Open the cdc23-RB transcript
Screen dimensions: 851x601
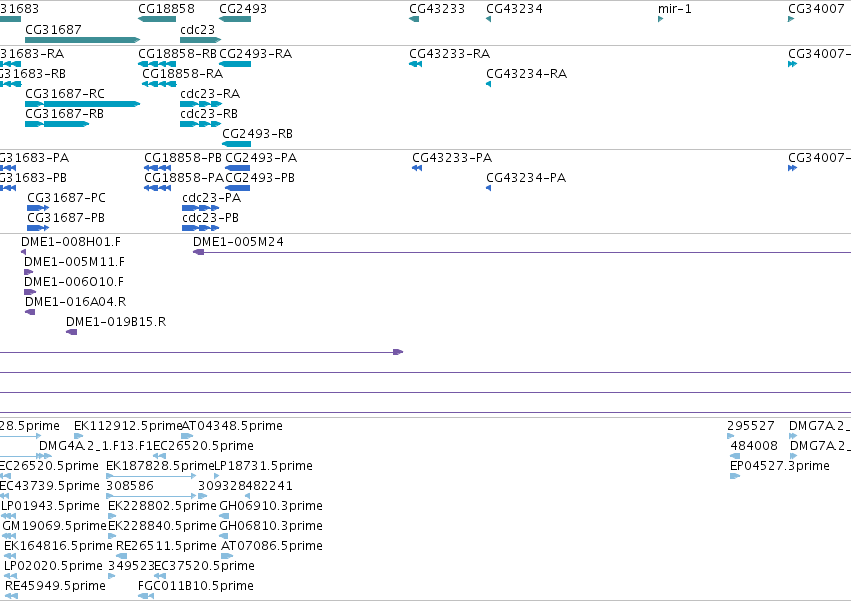coord(209,114)
